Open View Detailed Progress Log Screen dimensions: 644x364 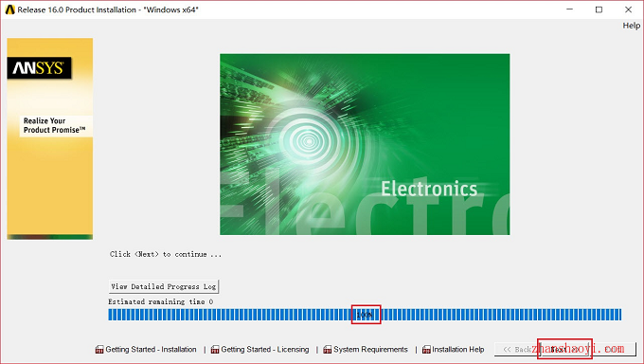(x=164, y=286)
